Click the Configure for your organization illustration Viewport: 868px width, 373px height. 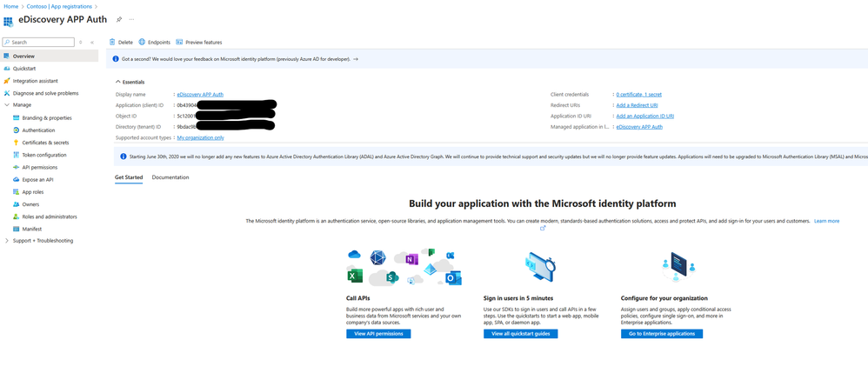678,267
